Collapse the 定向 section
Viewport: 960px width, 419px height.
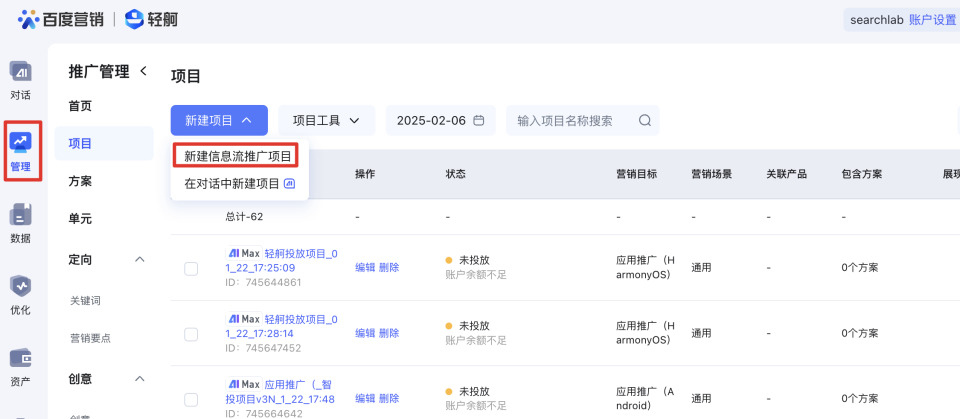point(140,260)
